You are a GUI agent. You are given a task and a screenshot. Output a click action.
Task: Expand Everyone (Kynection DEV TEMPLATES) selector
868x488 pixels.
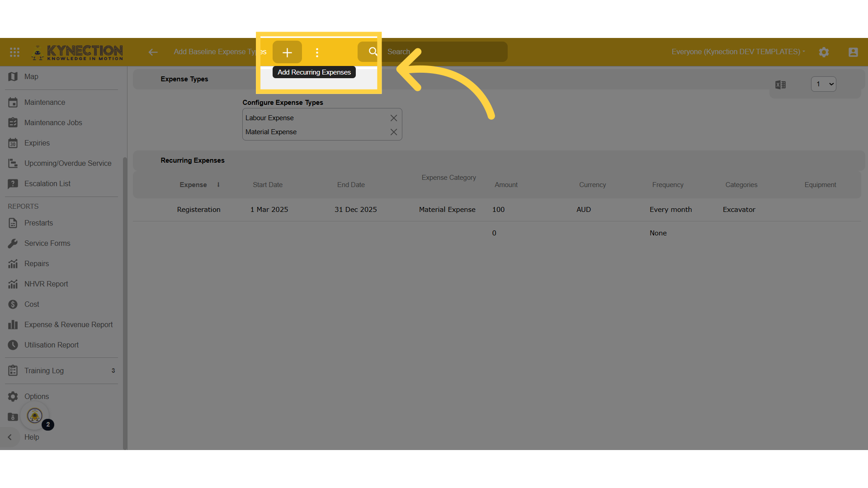pyautogui.click(x=738, y=52)
